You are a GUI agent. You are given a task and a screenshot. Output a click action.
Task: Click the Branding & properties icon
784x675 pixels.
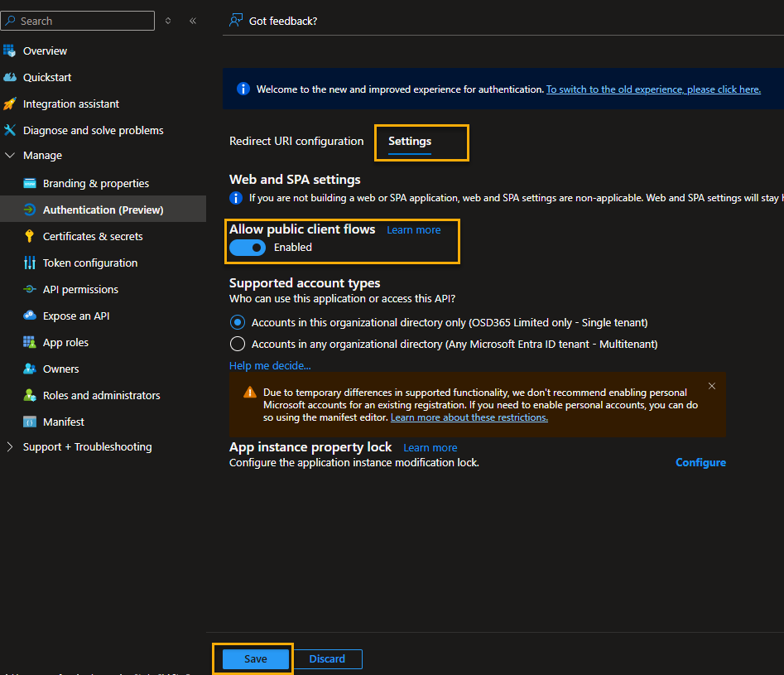pyautogui.click(x=30, y=183)
